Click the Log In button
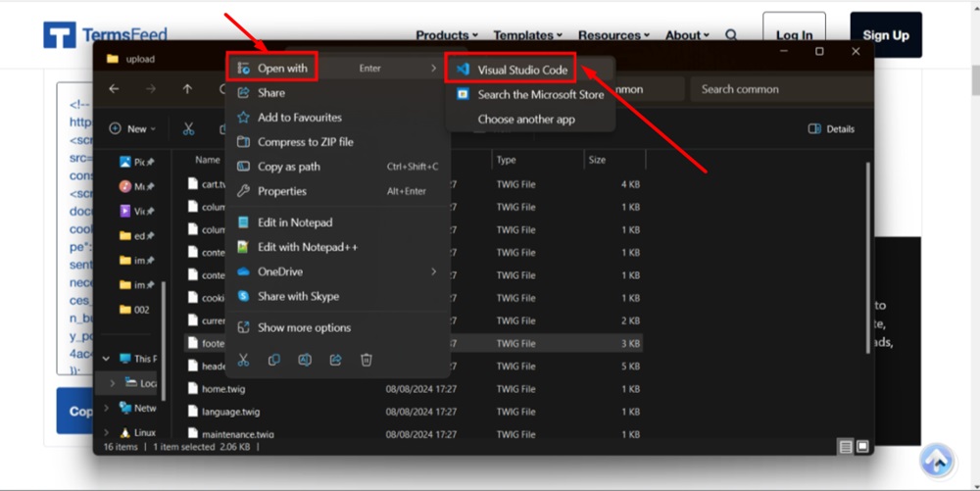The width and height of the screenshot is (980, 491). point(795,34)
